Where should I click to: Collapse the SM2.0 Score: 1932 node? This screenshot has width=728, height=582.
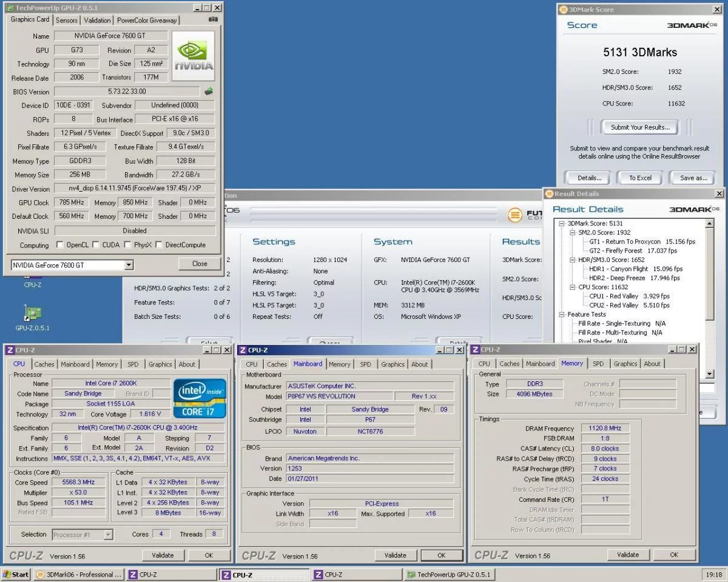coord(572,232)
